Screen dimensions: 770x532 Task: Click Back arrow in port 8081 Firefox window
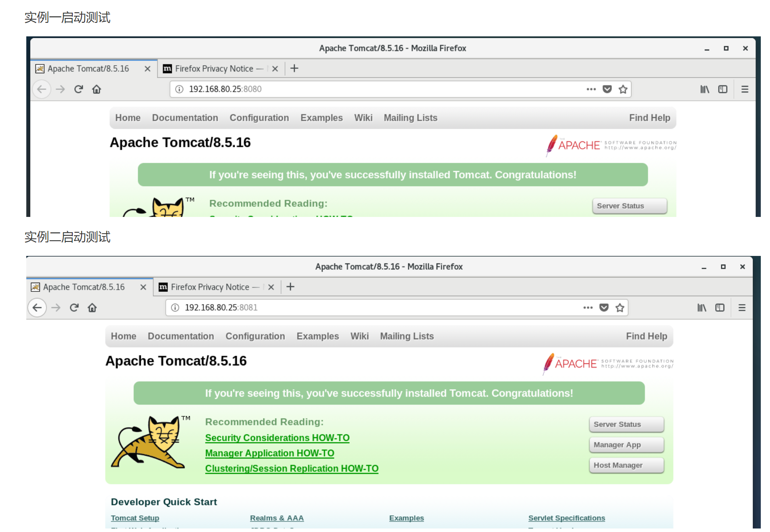click(37, 308)
